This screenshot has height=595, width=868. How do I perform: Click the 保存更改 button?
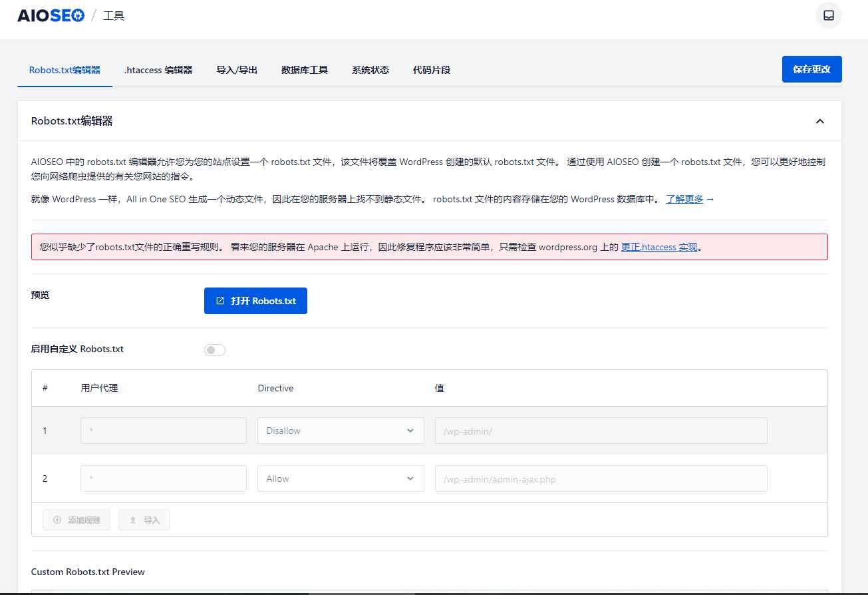click(811, 69)
